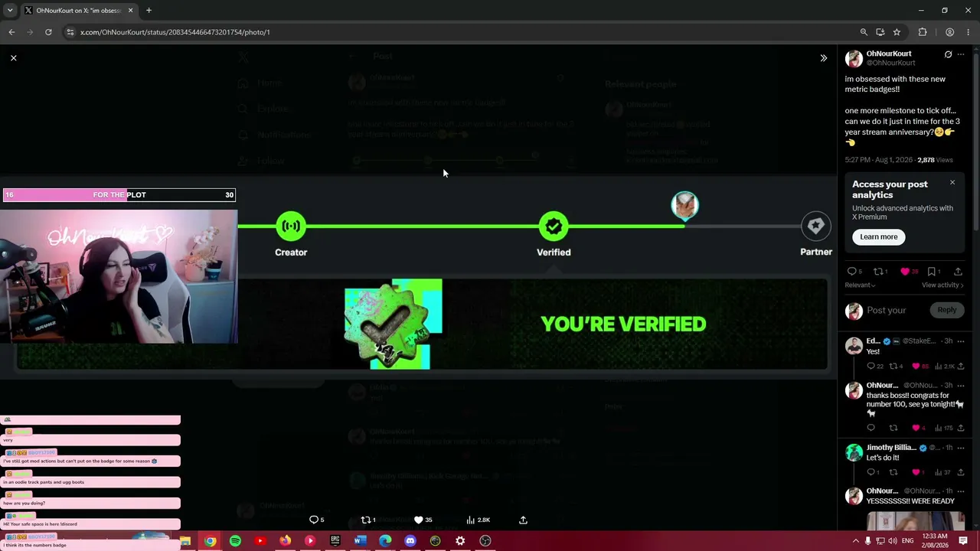
Task: Close the photo viewer with the X
Action: [13, 58]
